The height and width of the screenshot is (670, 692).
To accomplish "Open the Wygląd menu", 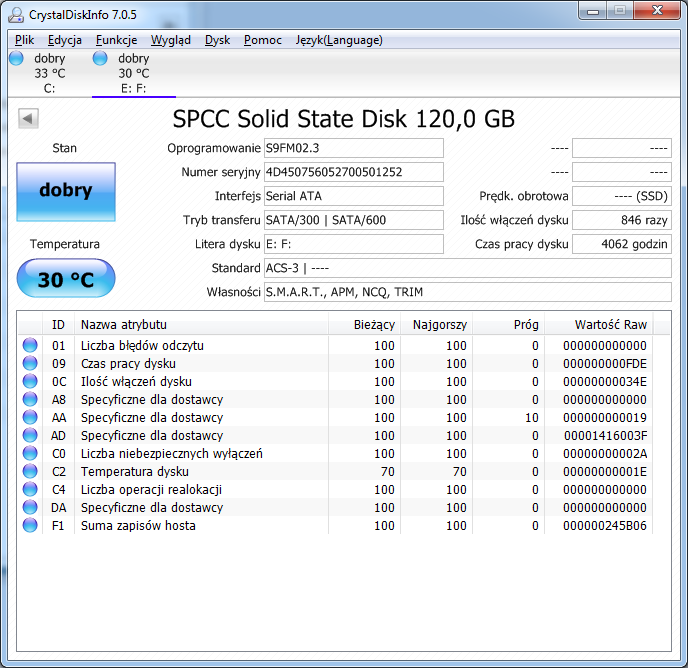I will (171, 40).
